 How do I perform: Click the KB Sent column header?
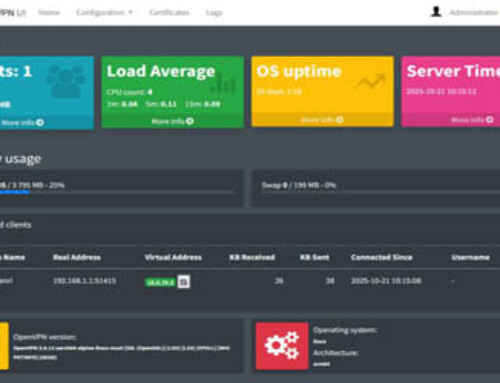tap(314, 257)
